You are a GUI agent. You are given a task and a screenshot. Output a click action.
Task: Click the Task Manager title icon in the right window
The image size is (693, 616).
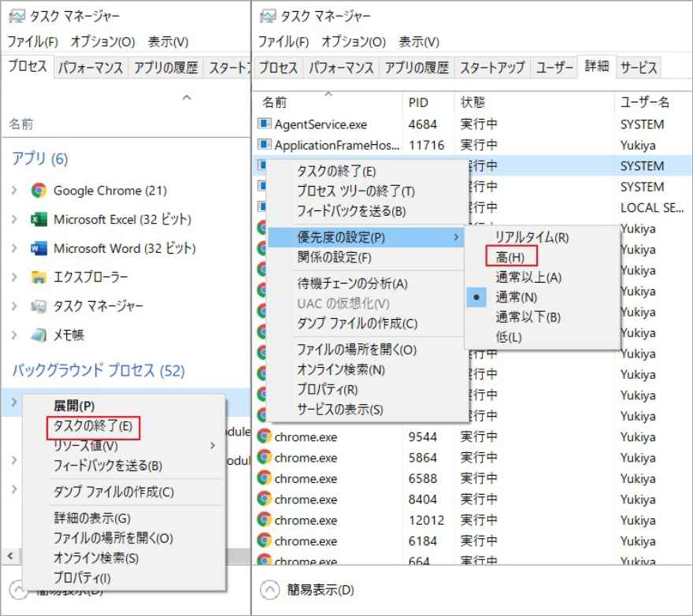pyautogui.click(x=268, y=17)
